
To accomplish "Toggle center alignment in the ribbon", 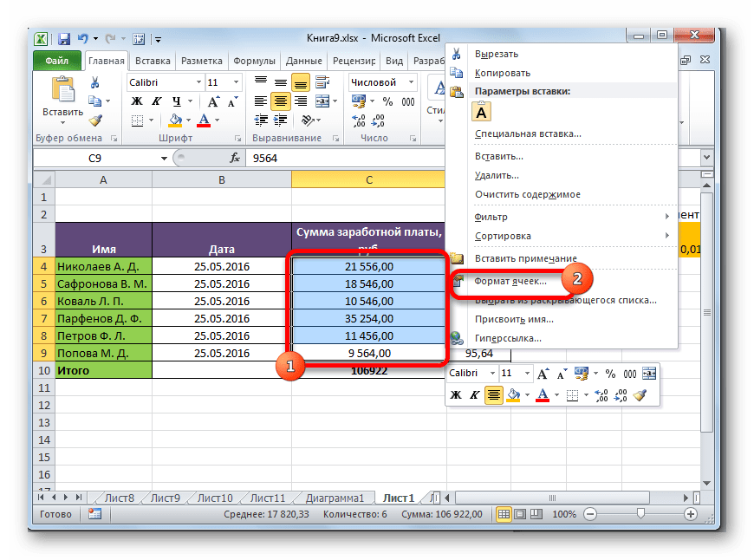I will click(x=280, y=101).
